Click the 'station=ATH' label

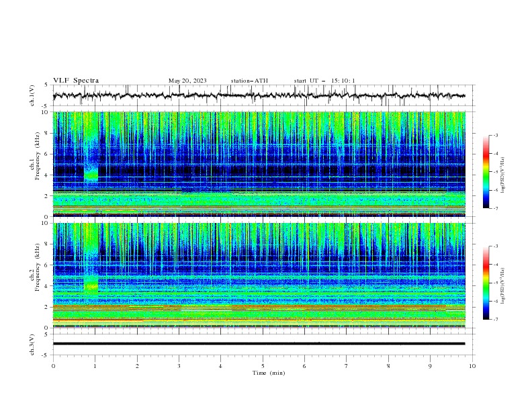coord(249,81)
